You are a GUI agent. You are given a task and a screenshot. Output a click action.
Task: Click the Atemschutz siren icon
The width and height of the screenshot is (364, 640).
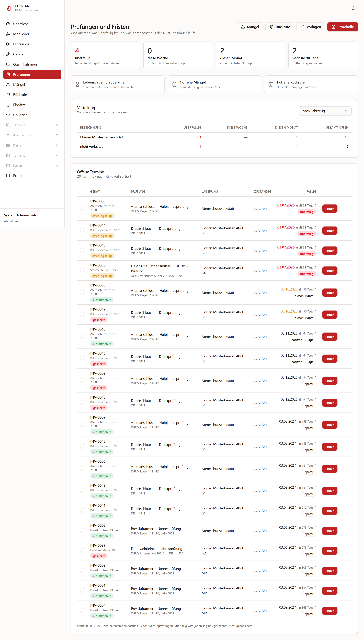8,135
